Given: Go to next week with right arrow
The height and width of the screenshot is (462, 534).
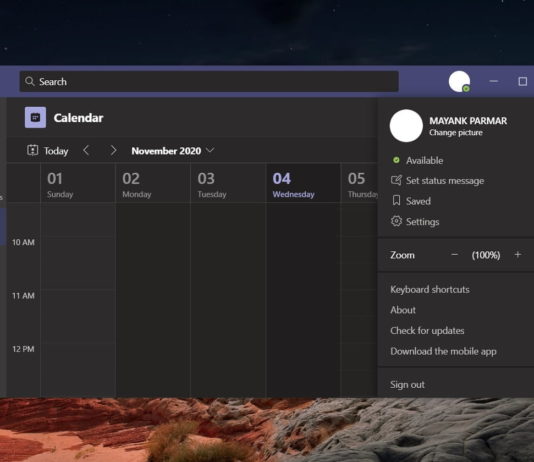Looking at the screenshot, I should 113,150.
